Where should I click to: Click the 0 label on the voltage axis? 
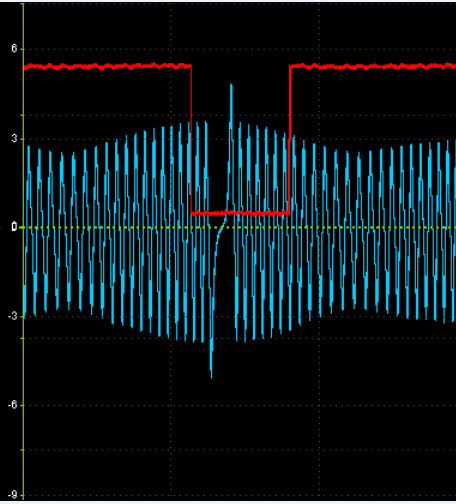(14, 227)
